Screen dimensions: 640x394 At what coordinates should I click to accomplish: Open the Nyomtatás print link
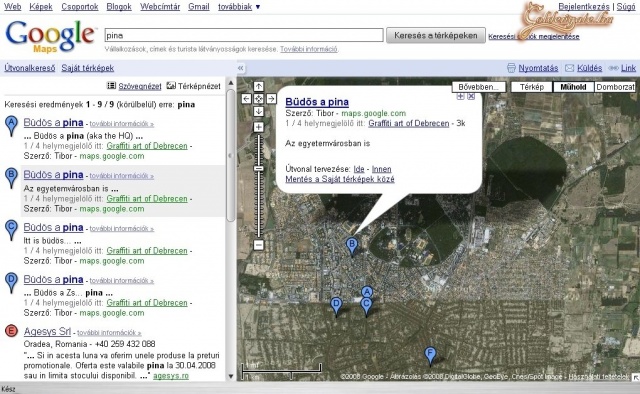pos(538,68)
